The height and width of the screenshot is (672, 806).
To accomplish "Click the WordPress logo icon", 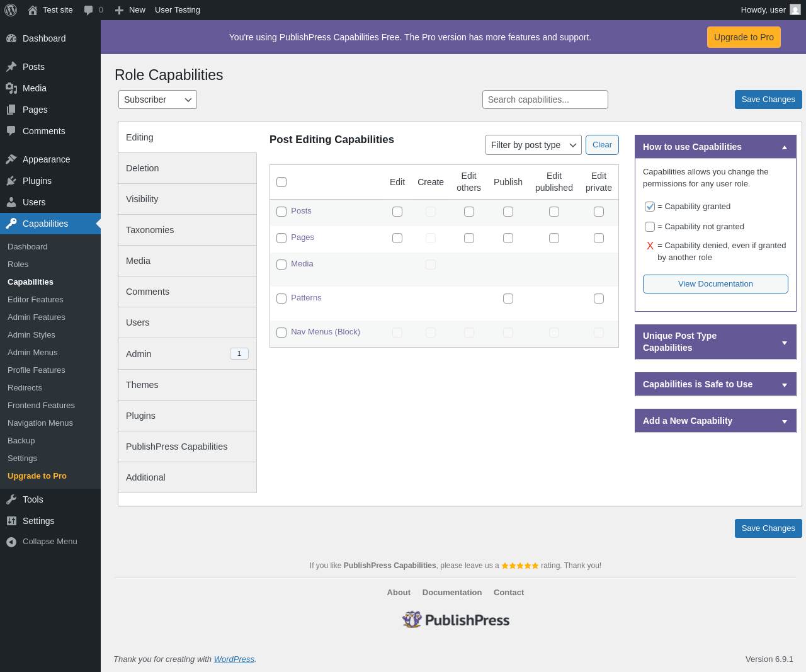I will point(11,10).
